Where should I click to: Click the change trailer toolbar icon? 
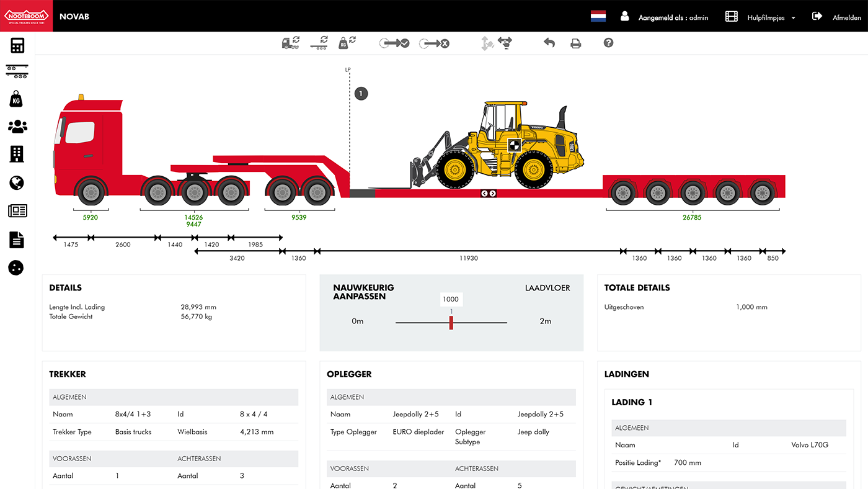[x=319, y=43]
